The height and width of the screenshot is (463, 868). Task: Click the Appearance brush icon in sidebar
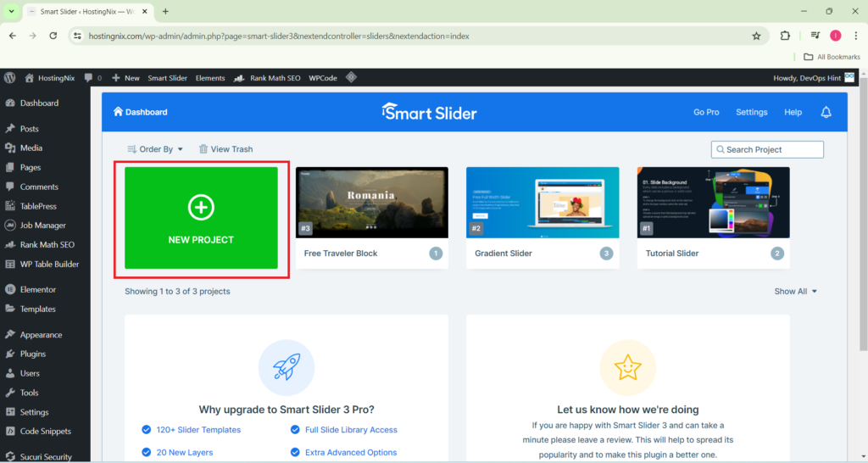pos(10,334)
